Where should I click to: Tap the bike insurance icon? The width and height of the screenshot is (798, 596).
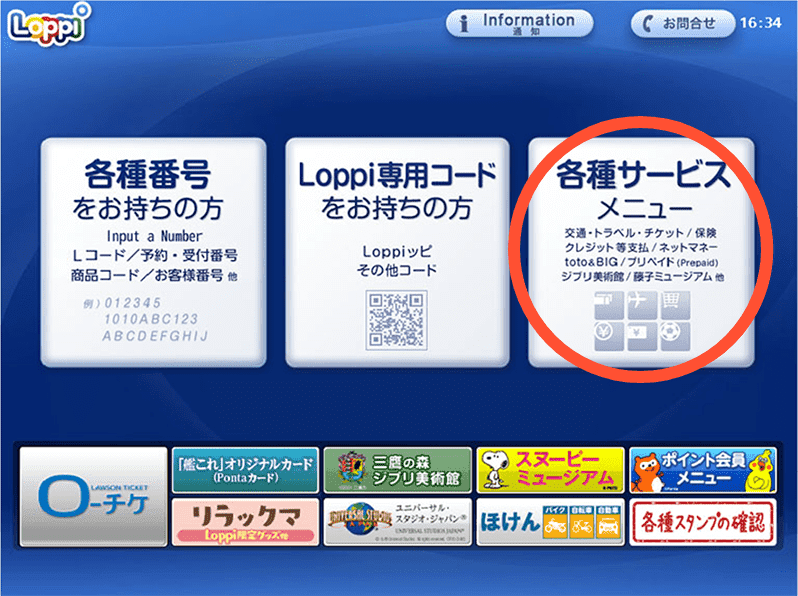[x=555, y=523]
